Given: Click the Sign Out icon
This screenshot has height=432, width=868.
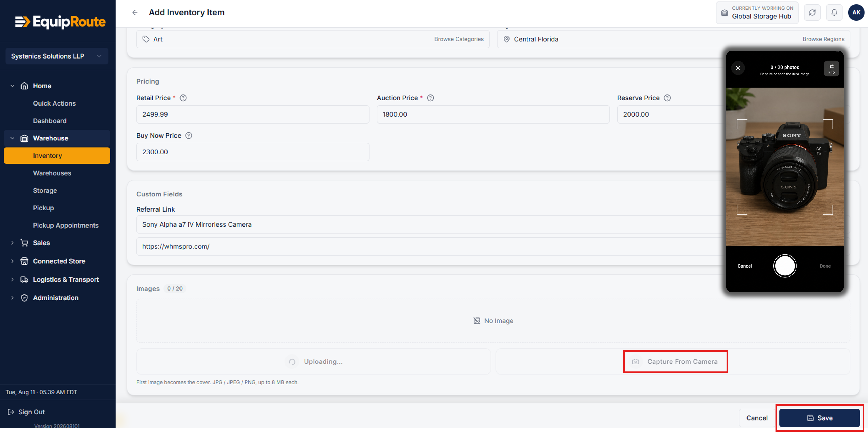Looking at the screenshot, I should pyautogui.click(x=11, y=412).
